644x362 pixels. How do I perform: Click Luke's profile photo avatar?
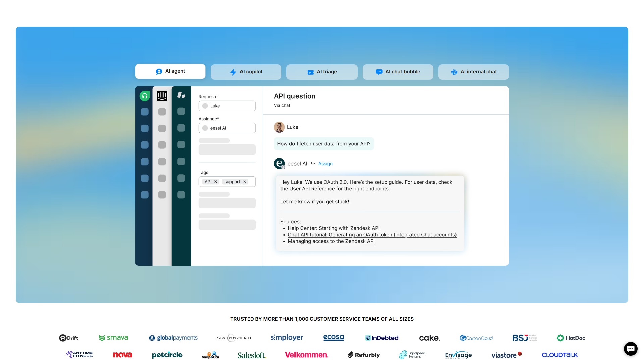(x=279, y=127)
